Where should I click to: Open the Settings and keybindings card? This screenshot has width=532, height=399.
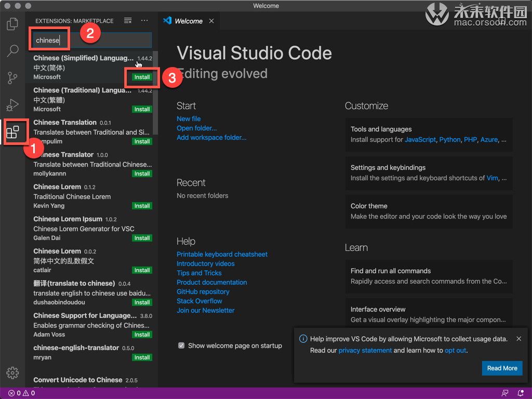point(429,172)
